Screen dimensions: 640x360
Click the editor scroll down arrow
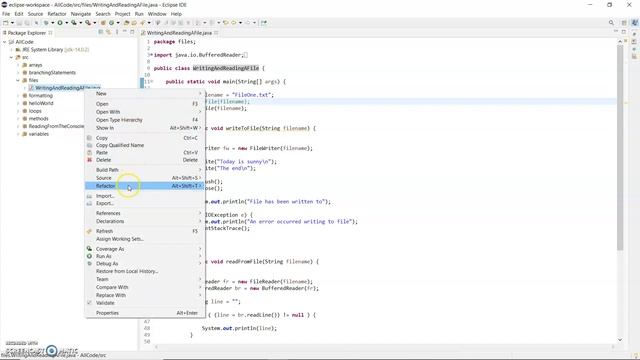[x=620, y=340]
